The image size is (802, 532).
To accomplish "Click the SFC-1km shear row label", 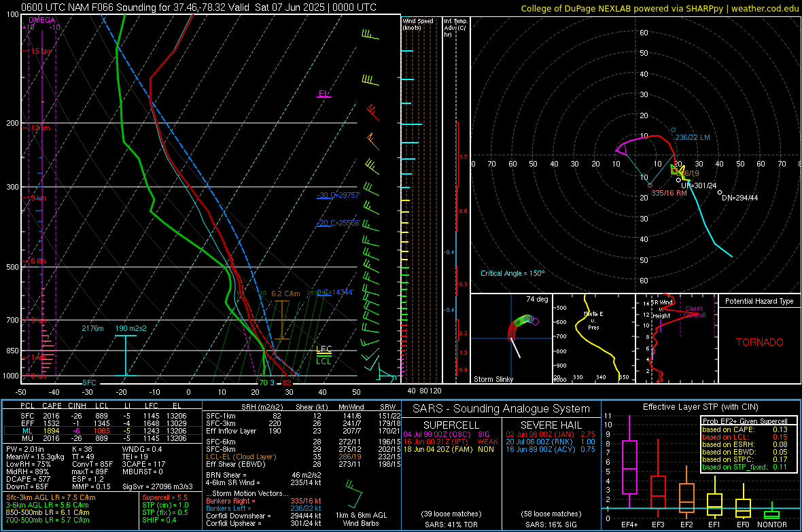I will click(x=221, y=416).
